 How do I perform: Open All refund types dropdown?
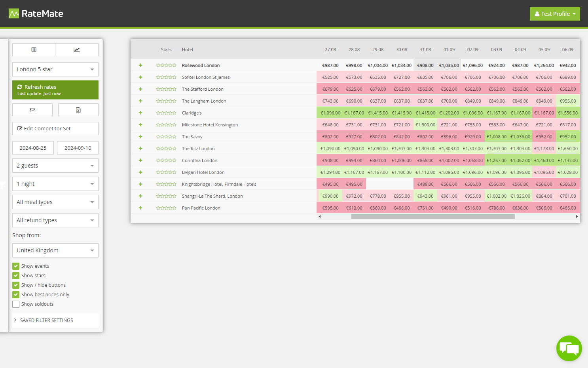(x=55, y=220)
